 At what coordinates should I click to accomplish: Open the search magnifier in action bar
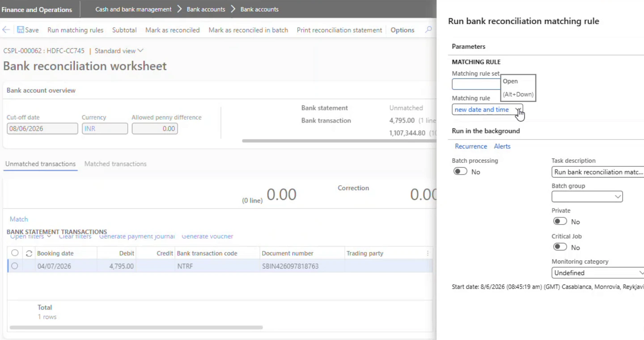[x=428, y=30]
